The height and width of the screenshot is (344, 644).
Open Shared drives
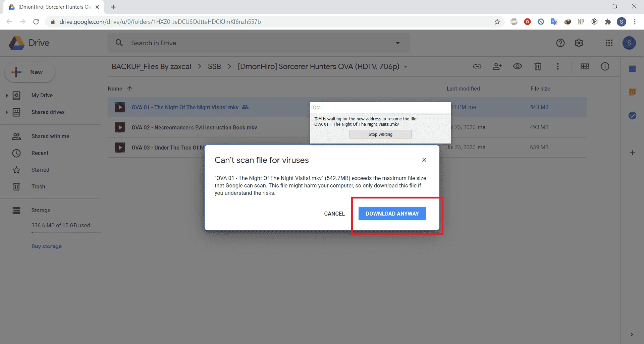(x=48, y=112)
